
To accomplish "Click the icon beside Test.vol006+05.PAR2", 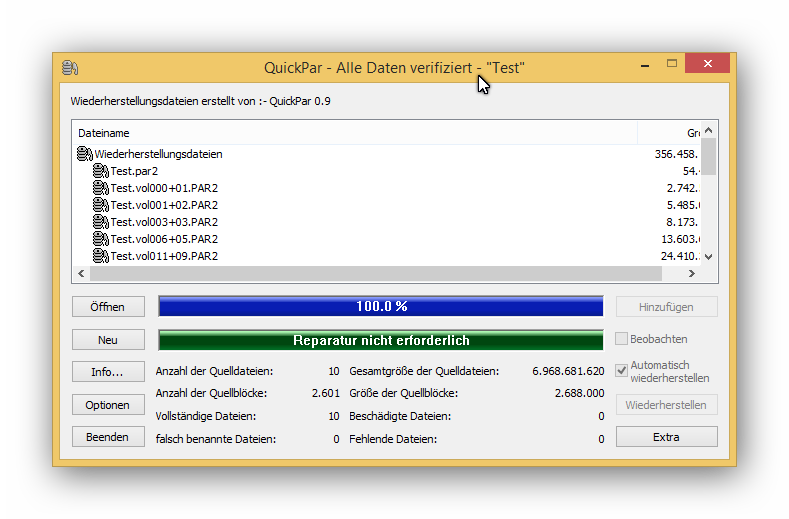I will point(101,239).
